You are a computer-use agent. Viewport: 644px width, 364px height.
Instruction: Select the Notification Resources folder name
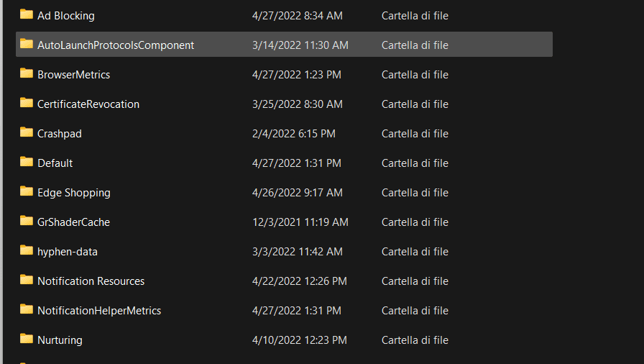(x=91, y=281)
